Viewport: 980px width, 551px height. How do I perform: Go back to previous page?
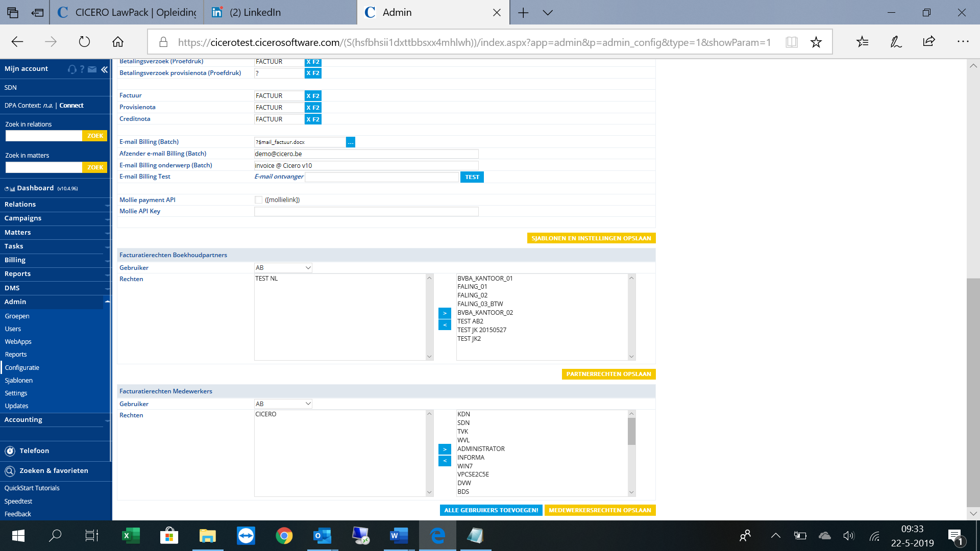coord(17,42)
